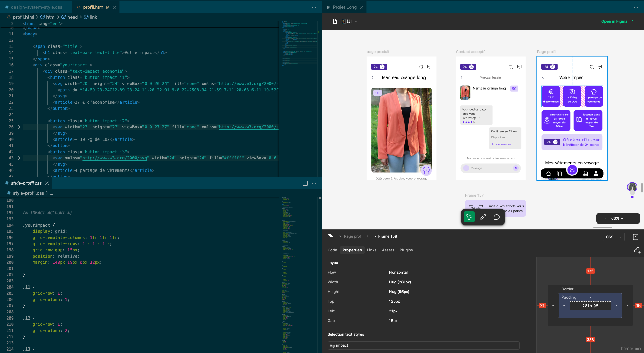
Task: Select the Eyedropper tool
Action: (483, 217)
